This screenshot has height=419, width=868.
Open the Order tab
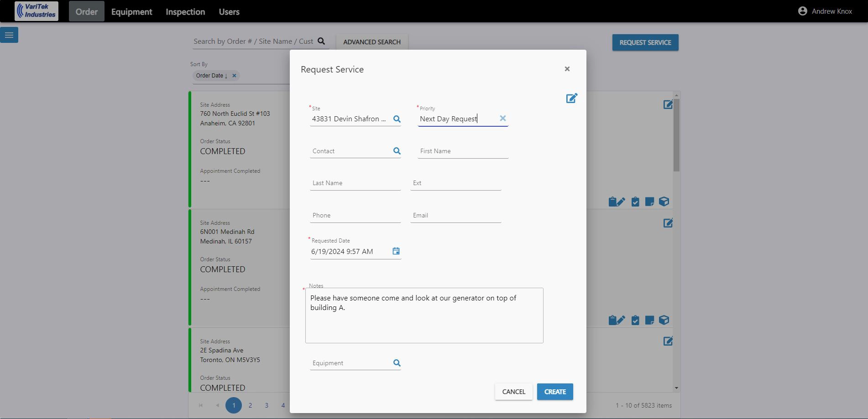tap(87, 11)
